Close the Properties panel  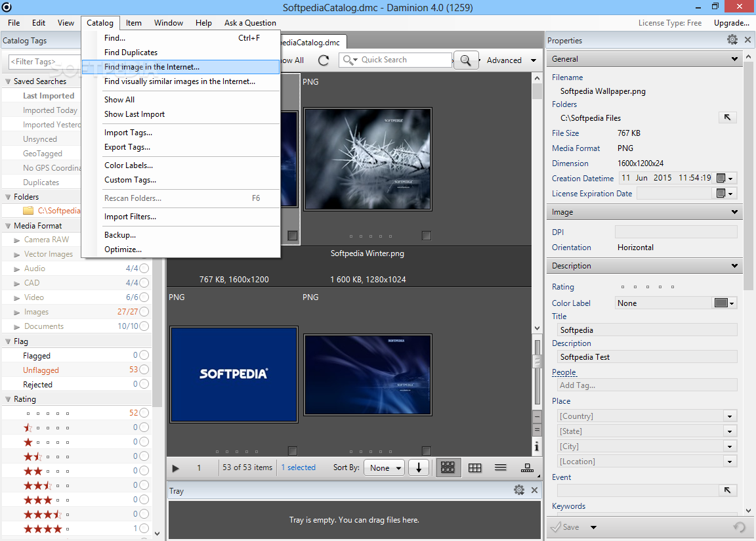point(748,40)
